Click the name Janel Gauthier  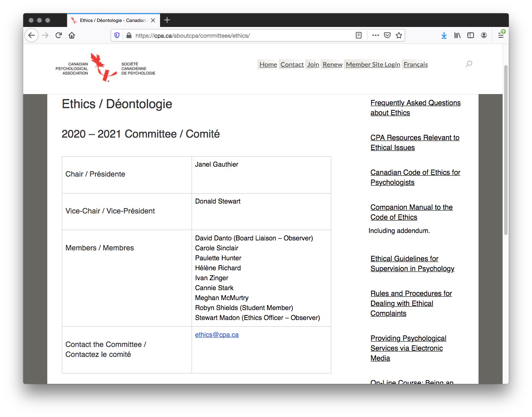217,164
